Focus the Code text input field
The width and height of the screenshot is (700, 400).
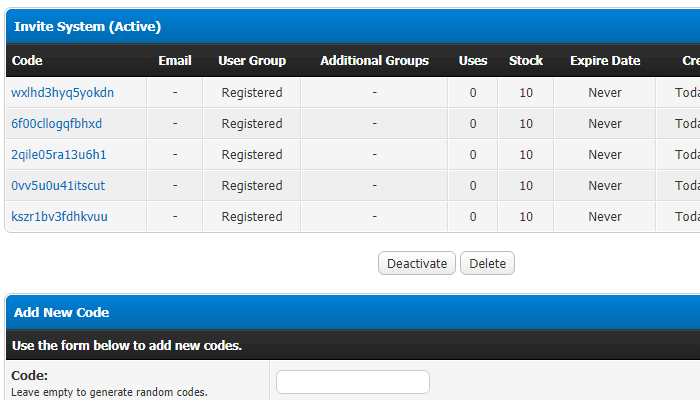point(352,382)
